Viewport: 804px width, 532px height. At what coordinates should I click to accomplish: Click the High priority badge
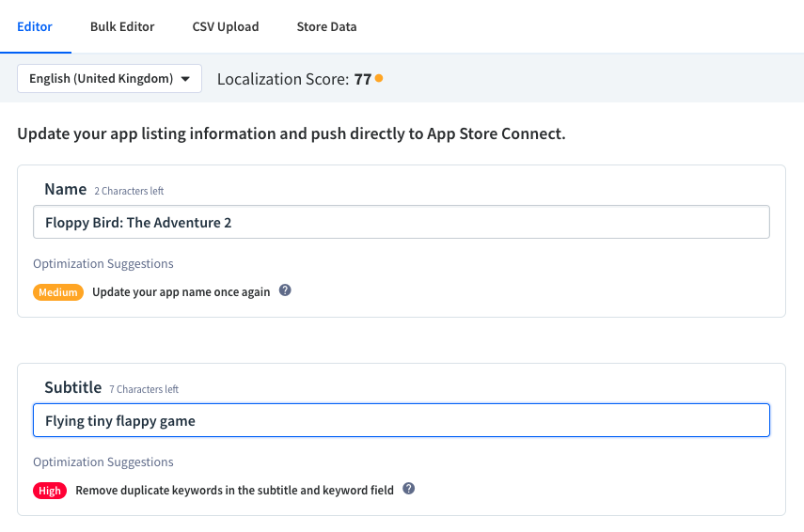tap(50, 491)
